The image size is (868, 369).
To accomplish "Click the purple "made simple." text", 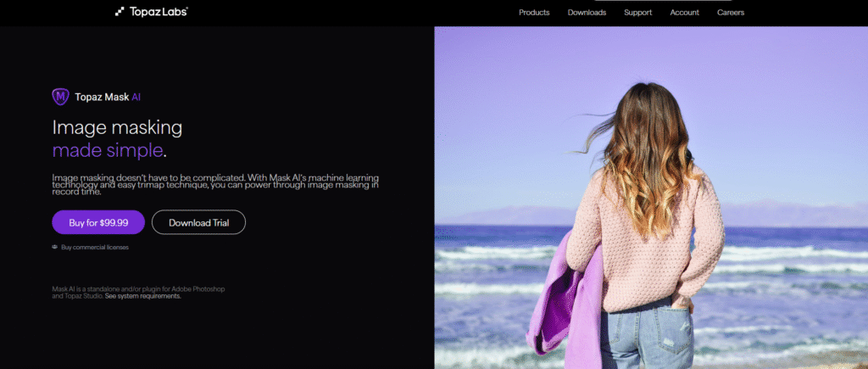I will (109, 151).
